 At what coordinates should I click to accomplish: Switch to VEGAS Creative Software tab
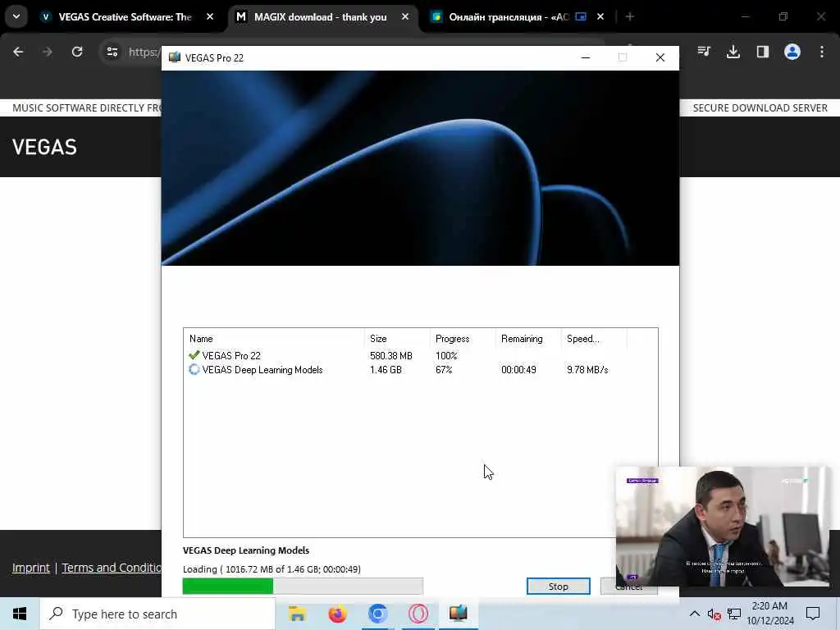pyautogui.click(x=125, y=17)
